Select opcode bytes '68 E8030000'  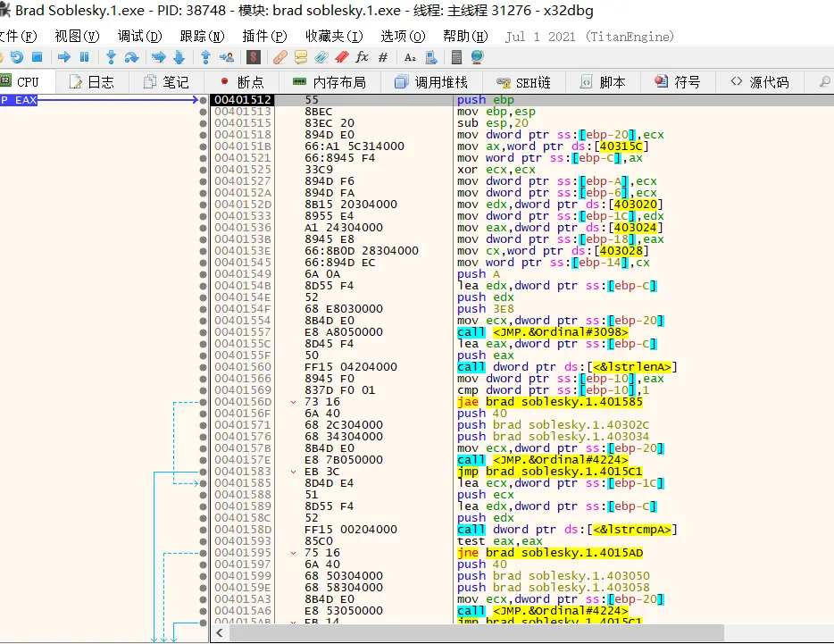point(344,309)
